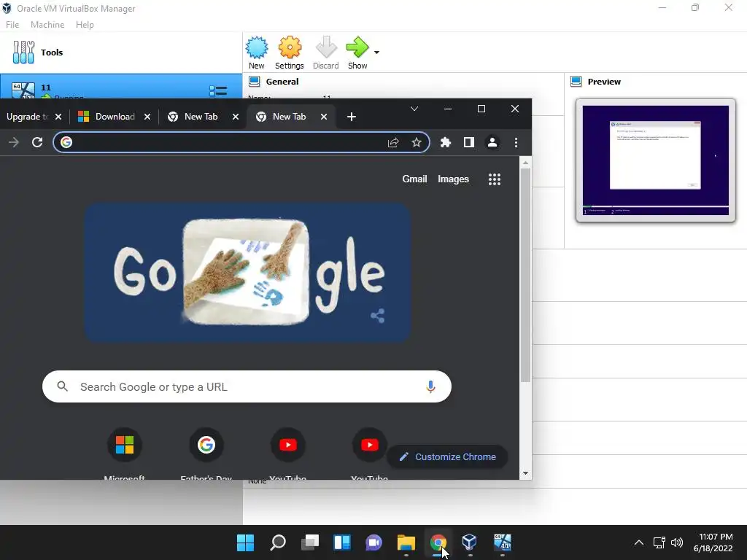Open Google apps grid
The width and height of the screenshot is (747, 560).
(495, 179)
